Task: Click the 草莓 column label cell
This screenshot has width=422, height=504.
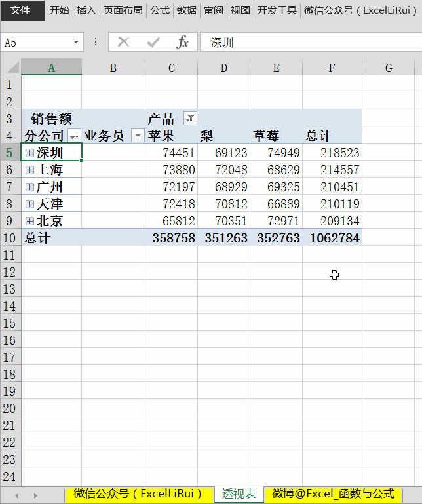Action: (276, 136)
